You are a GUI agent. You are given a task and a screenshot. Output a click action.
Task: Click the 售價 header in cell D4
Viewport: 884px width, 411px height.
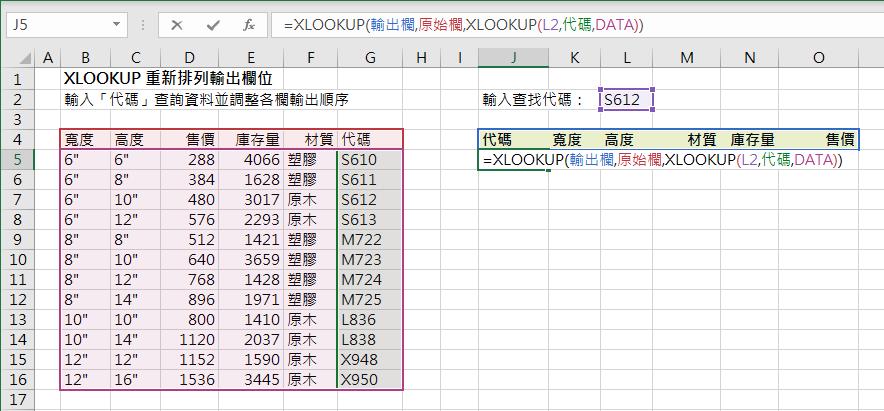pos(189,139)
